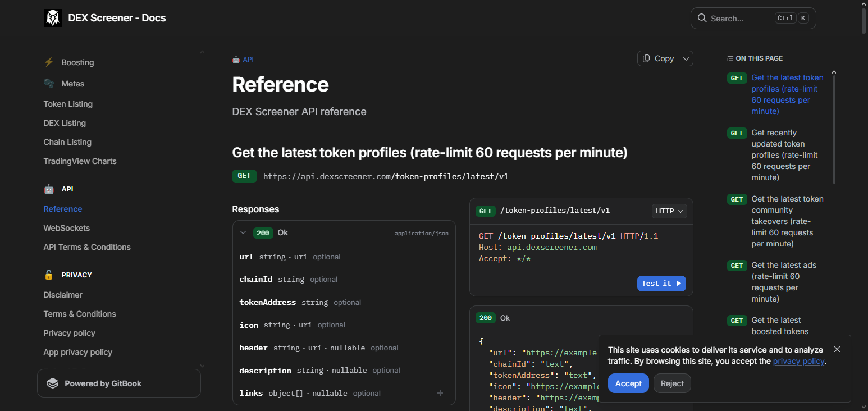Screen dimensions: 868x411
Task: Click the chainId field row
Action: click(344, 279)
